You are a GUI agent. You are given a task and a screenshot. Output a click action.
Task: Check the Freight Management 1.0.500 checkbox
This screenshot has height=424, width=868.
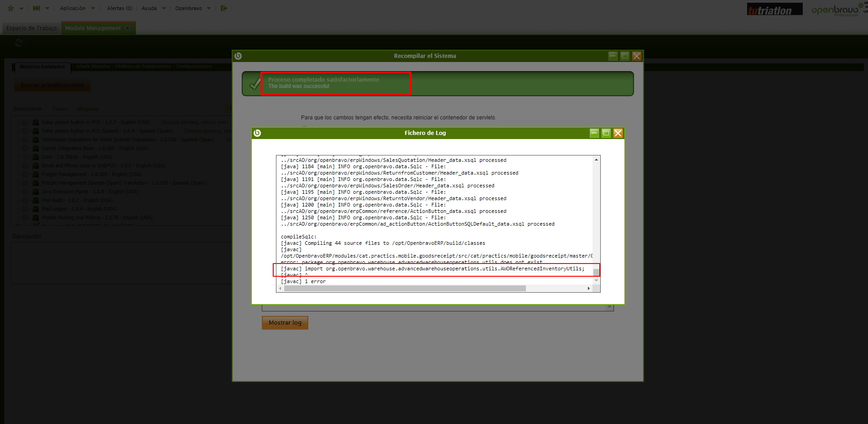[x=25, y=174]
